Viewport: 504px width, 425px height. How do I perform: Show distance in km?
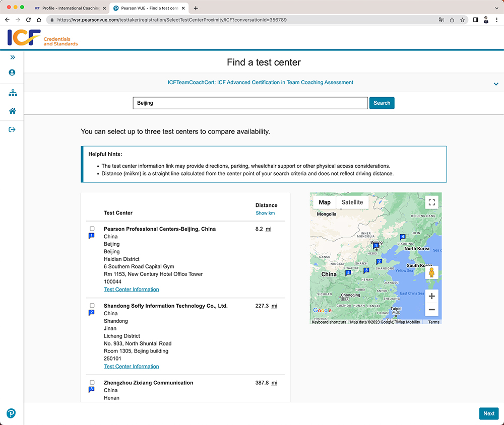point(265,213)
